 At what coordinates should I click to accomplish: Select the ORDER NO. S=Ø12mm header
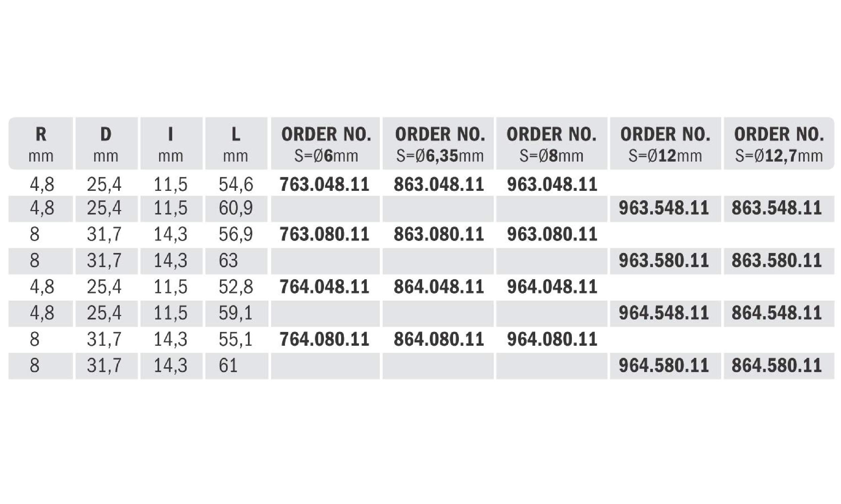click(x=665, y=143)
